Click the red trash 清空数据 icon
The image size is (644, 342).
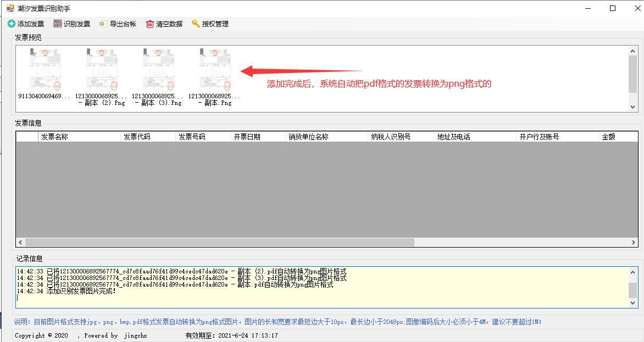[150, 24]
